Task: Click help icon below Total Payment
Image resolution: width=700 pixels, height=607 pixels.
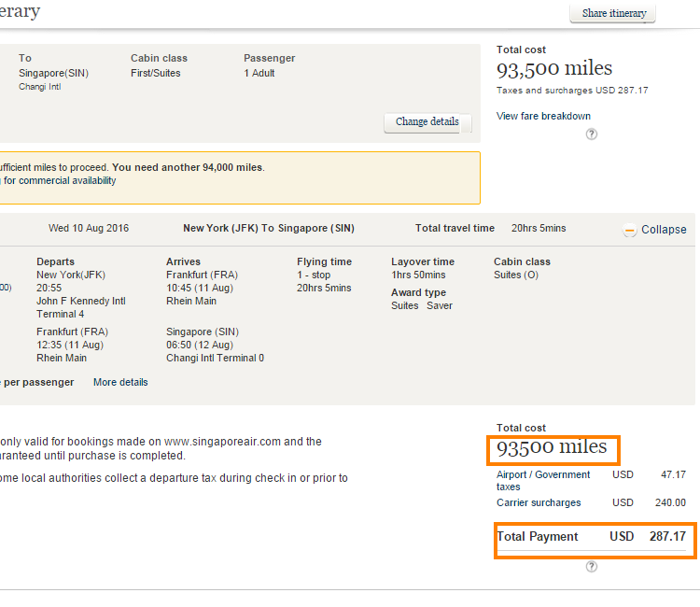Action: [591, 566]
